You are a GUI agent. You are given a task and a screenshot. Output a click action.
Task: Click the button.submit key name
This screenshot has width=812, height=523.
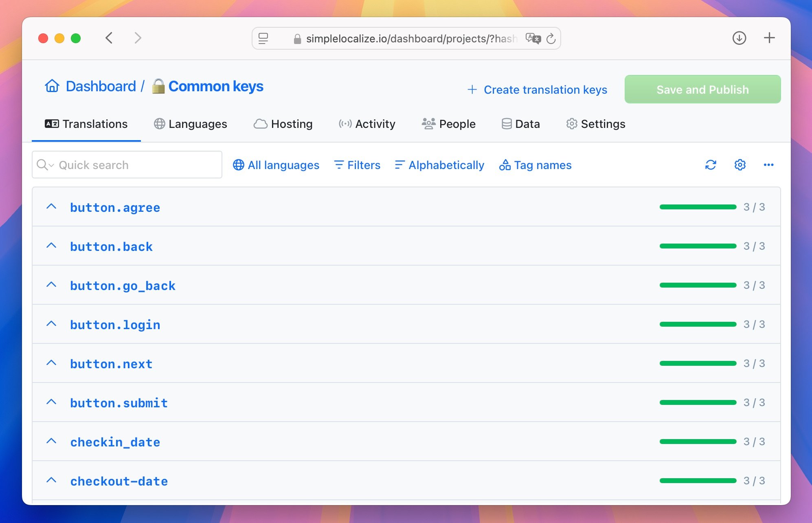point(119,403)
